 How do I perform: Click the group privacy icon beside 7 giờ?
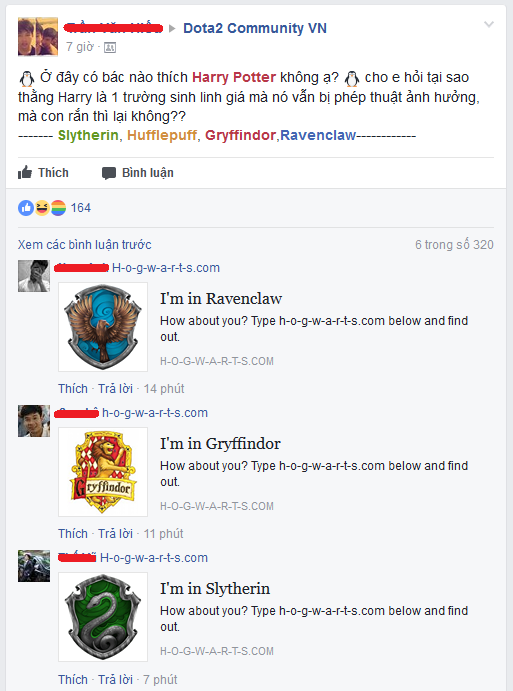110,48
